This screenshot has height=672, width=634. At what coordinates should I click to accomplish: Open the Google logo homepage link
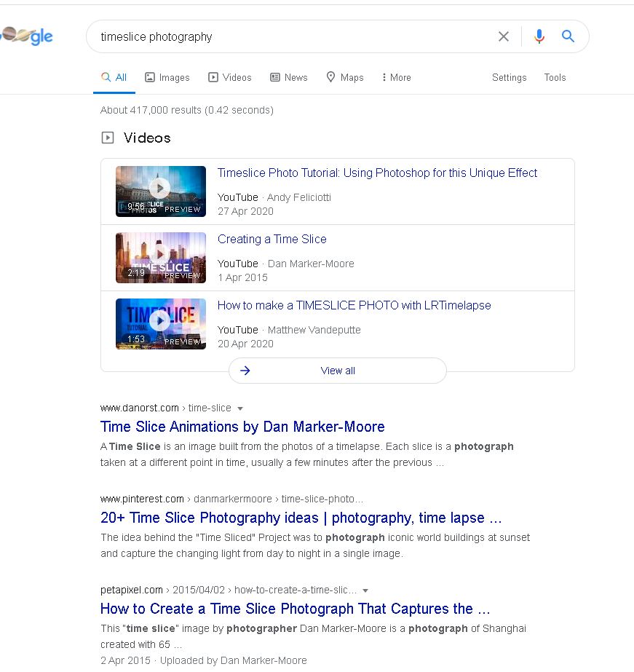pyautogui.click(x=26, y=36)
